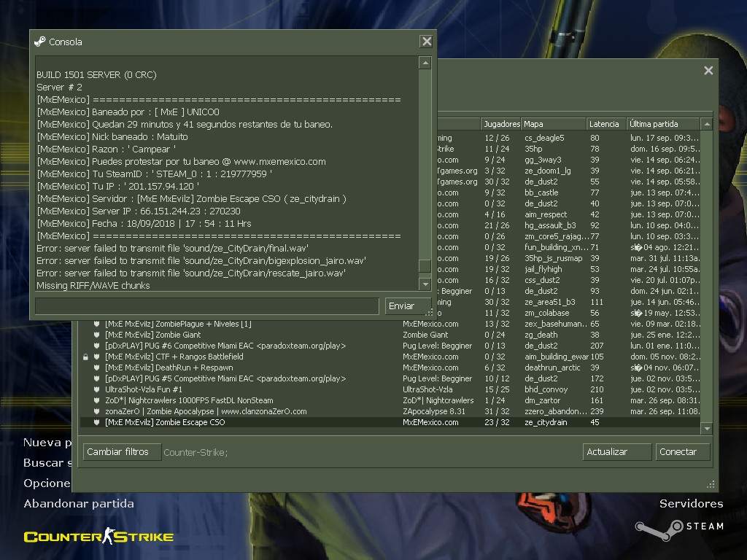Click the ze_area51_b3 map cell
Image resolution: width=747 pixels, height=560 pixels.
click(x=550, y=303)
